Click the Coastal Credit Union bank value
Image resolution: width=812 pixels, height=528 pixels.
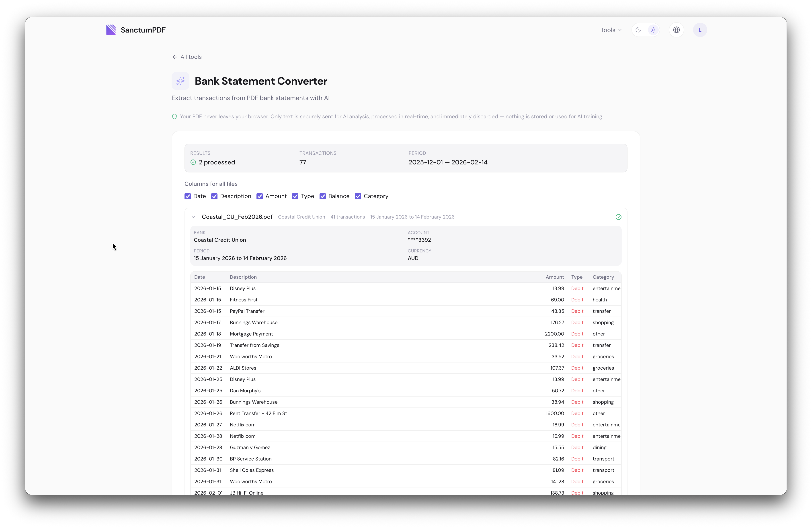click(220, 240)
